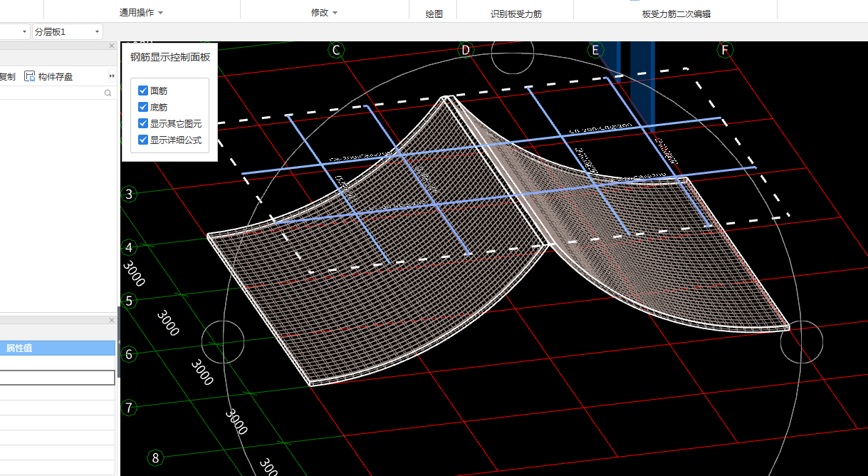Screen dimensions: 868x476
Task: Open the 分层板1 dropdown
Action: (68, 32)
